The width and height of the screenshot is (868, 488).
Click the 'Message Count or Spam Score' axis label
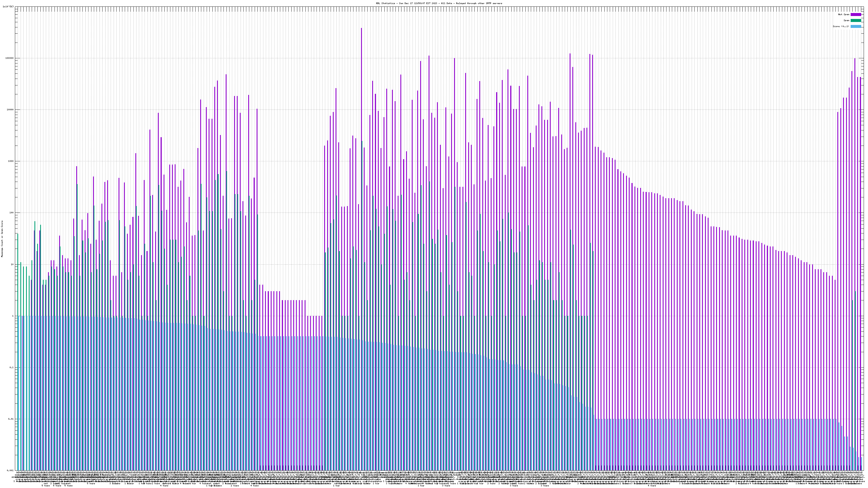[2, 239]
